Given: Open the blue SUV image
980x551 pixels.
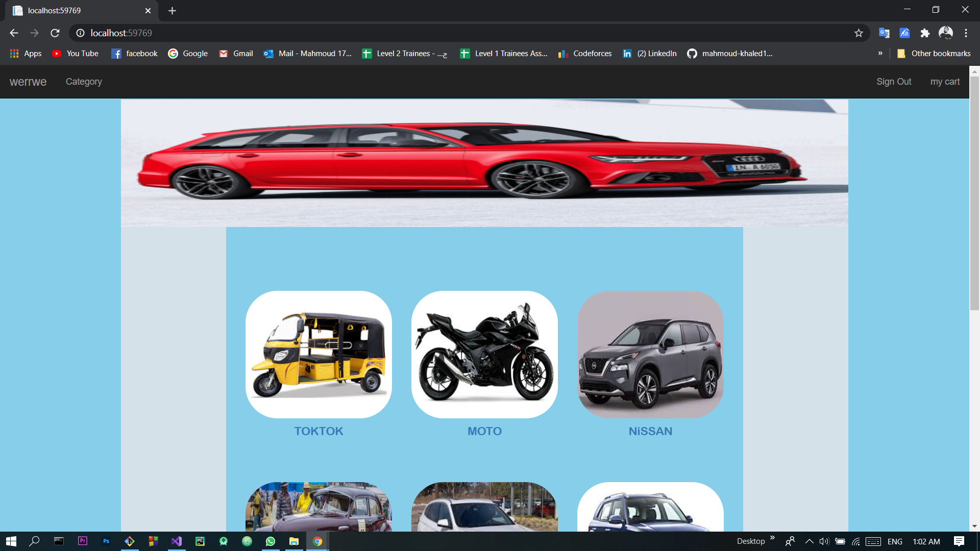Looking at the screenshot, I should point(650,507).
